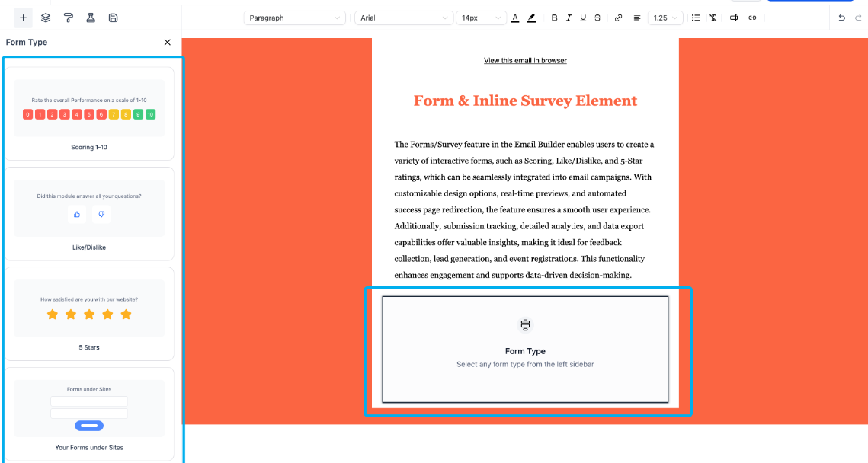Open the paint roller styles icon
The width and height of the screenshot is (868, 463).
tap(69, 18)
